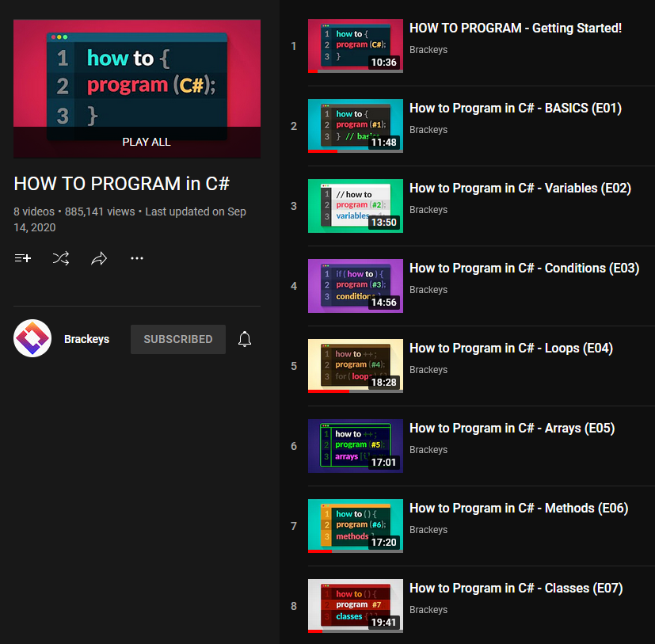Click the '8 videos • 885,141 views' stats text
The height and width of the screenshot is (644, 655).
[x=74, y=211]
